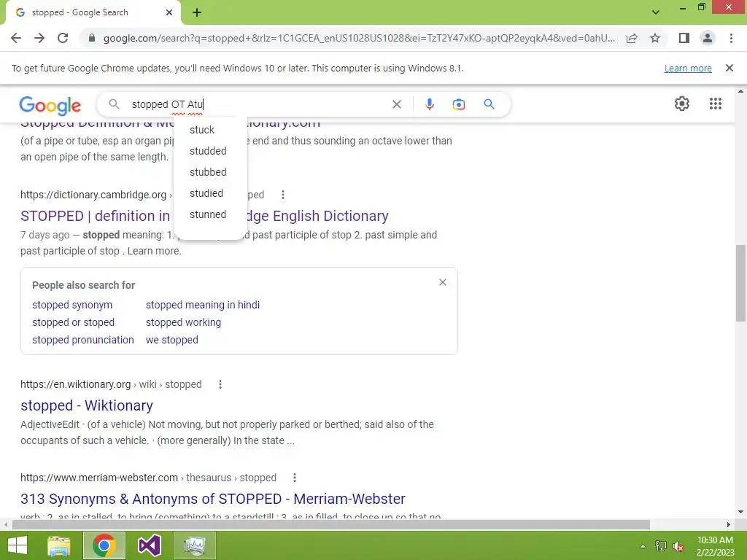
Task: Search 'stopped synonym'
Action: (72, 305)
